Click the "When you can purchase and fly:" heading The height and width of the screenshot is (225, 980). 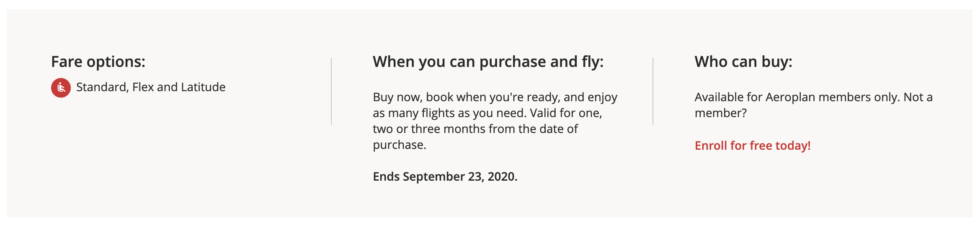pos(488,62)
